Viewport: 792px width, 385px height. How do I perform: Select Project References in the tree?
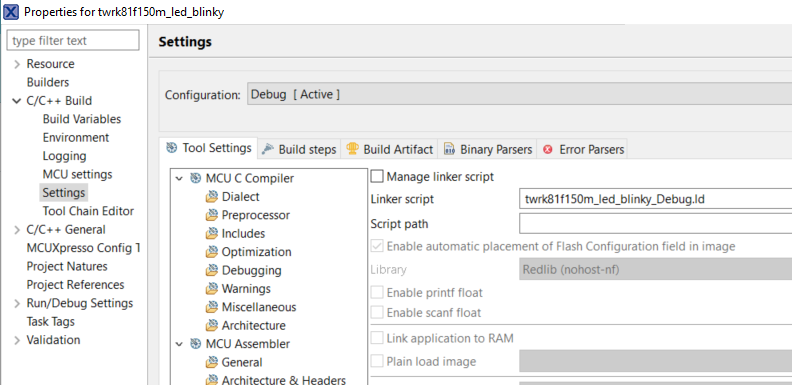(75, 284)
